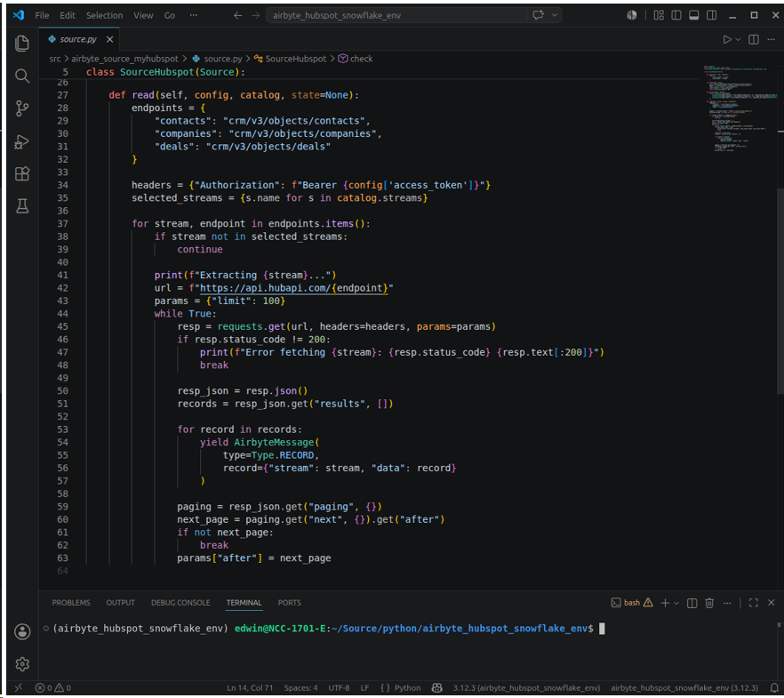
Task: Open notifications bell in status bar
Action: tap(774, 688)
